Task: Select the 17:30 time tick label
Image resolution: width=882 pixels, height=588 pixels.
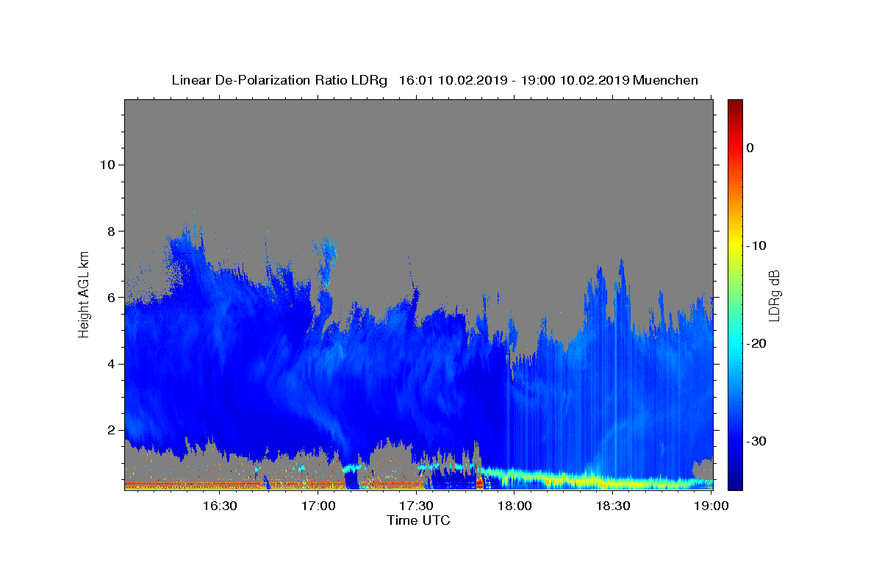Action: 416,506
